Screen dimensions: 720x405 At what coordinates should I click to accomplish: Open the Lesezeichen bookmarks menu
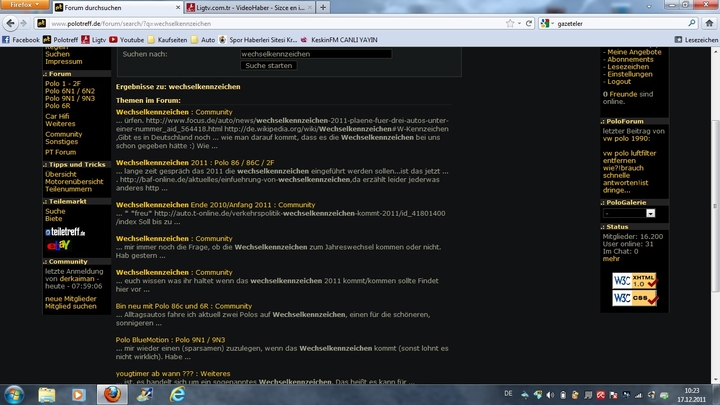(696, 40)
